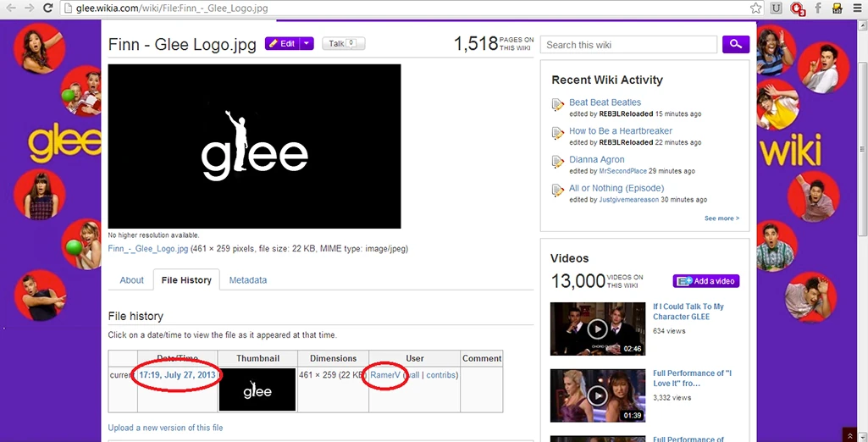
Task: Open MrSecondPlace user link
Action: point(622,172)
